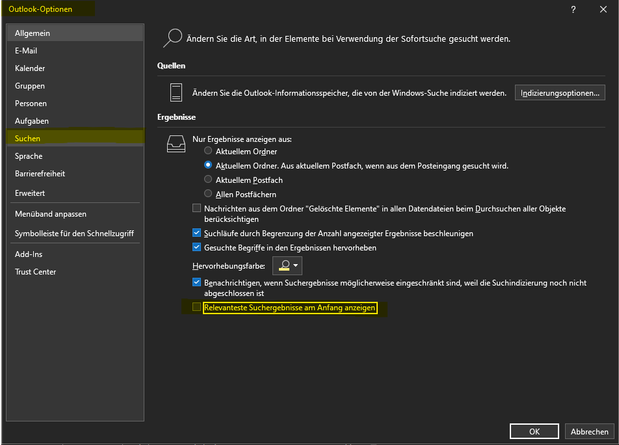The height and width of the screenshot is (445, 619).
Task: Go to Gruppen options
Action: (x=75, y=86)
